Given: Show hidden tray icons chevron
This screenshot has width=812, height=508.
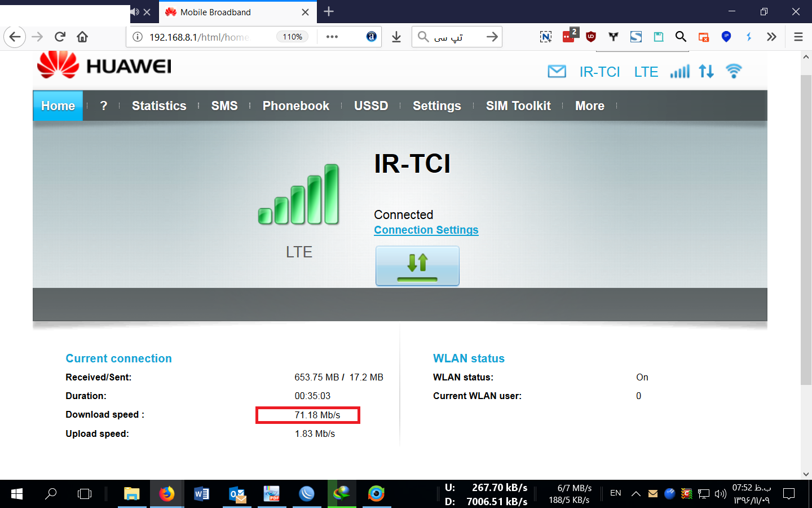Looking at the screenshot, I should pyautogui.click(x=636, y=494).
